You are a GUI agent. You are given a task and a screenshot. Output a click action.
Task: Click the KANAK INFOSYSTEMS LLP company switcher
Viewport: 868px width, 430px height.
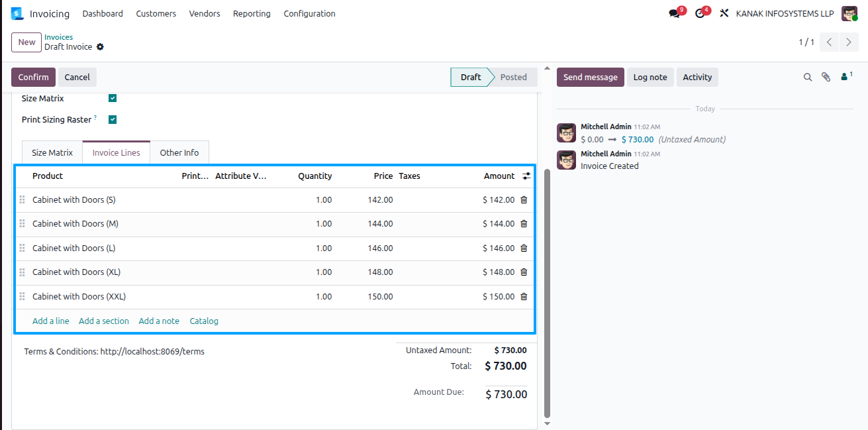tap(785, 13)
